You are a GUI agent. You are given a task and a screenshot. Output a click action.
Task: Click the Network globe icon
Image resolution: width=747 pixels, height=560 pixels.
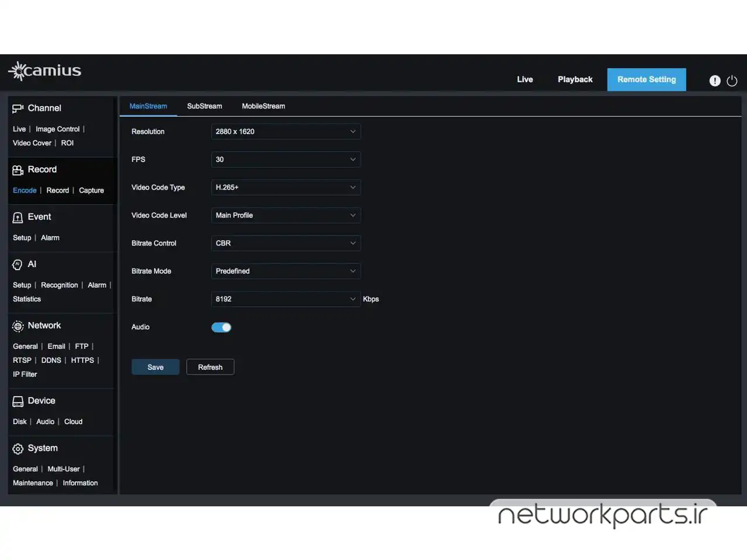point(18,326)
